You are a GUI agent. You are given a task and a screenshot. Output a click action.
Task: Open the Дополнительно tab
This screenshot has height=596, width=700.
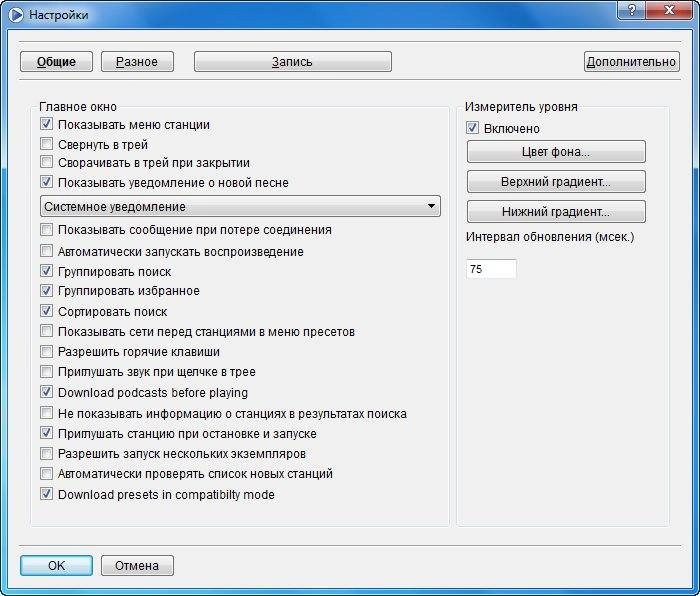pyautogui.click(x=631, y=62)
